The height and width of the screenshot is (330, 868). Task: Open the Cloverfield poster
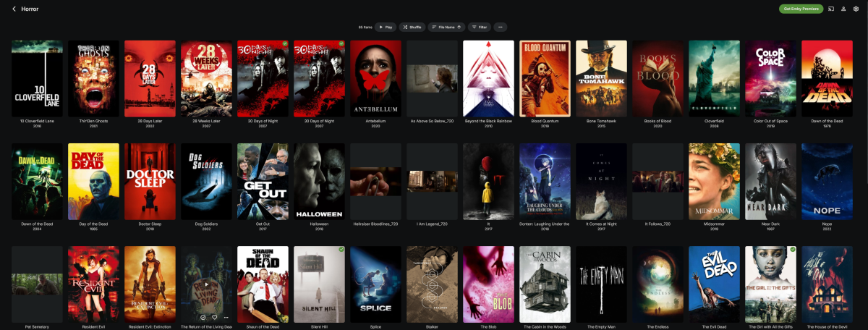click(714, 78)
